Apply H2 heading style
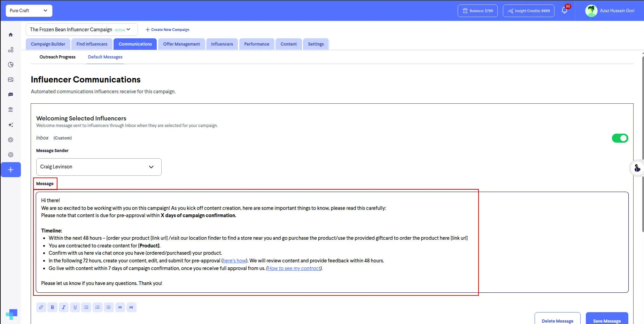 [131, 307]
